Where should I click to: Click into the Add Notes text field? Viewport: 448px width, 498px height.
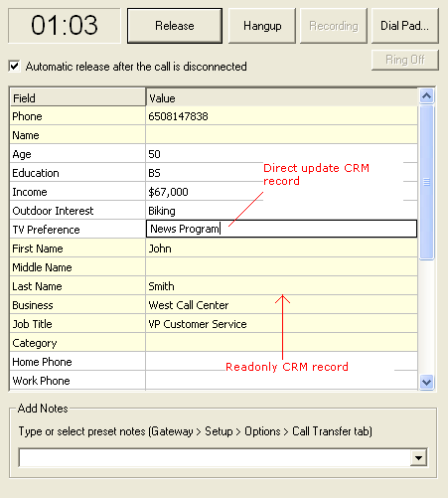(215, 458)
